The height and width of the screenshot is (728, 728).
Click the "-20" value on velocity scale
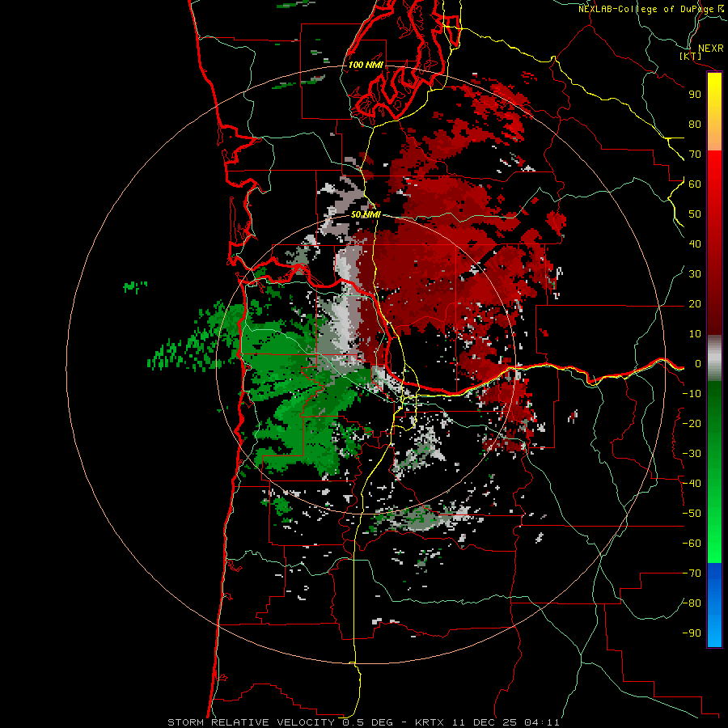coord(692,423)
